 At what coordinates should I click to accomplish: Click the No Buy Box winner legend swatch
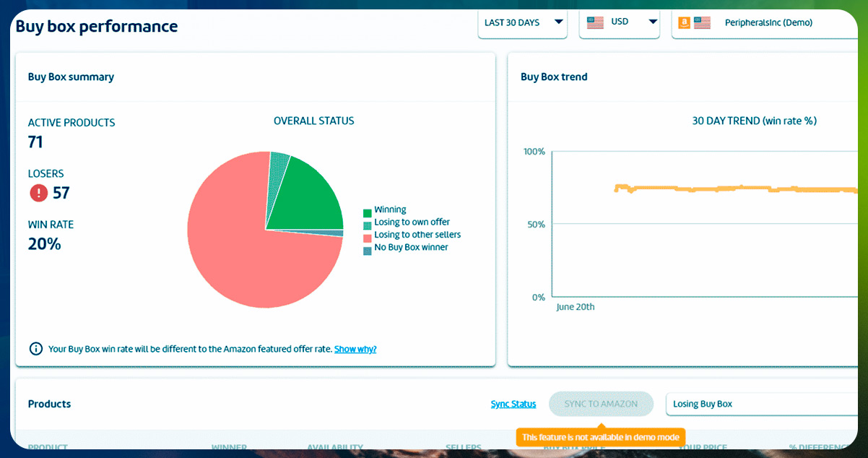click(x=368, y=251)
